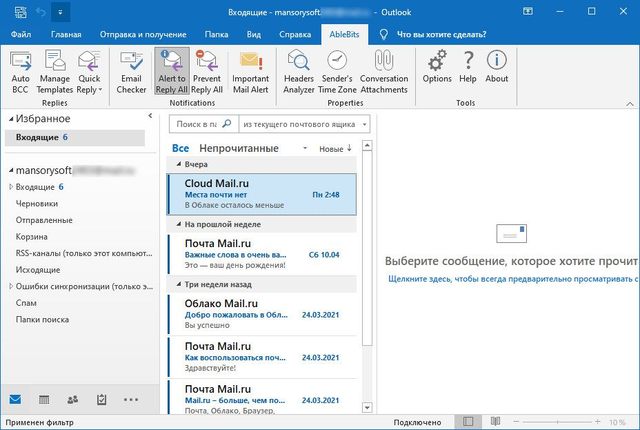The image size is (640, 430).
Task: Open Sender's Time Zone tool
Action: click(336, 68)
